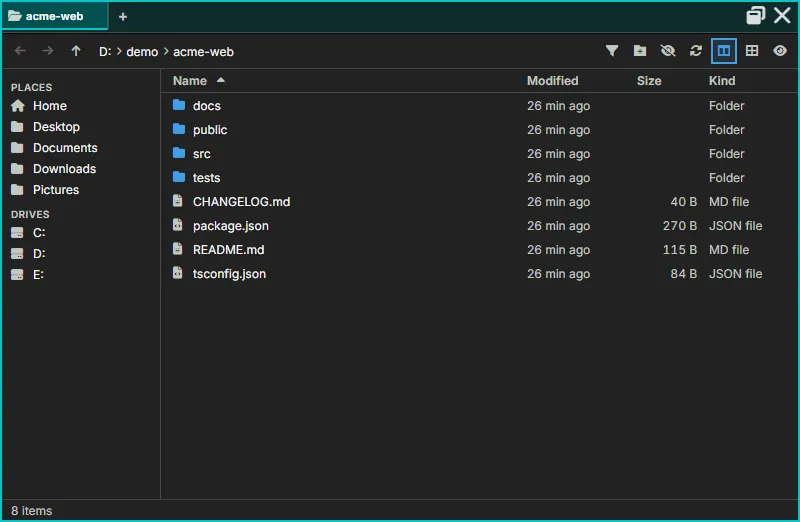Open Downloads in Places sidebar

pos(64,169)
